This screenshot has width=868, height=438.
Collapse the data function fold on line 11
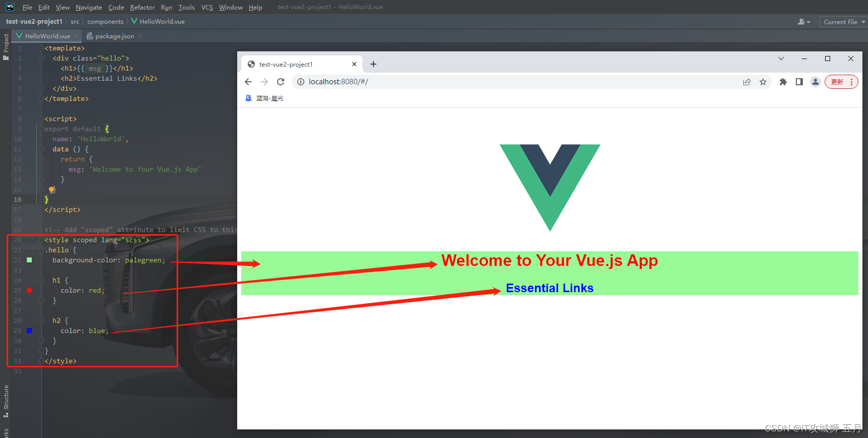(41, 149)
